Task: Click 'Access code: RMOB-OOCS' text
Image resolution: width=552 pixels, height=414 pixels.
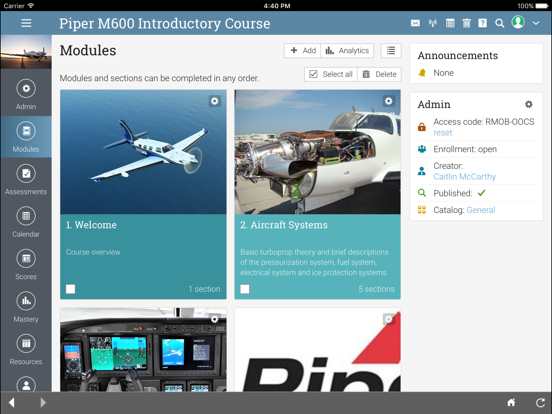Action: (484, 122)
